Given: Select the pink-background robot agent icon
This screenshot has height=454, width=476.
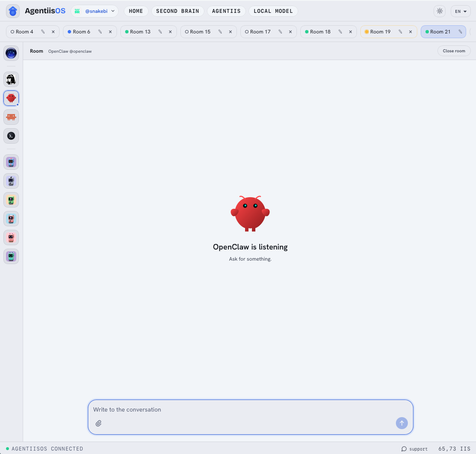Looking at the screenshot, I should coord(11,238).
